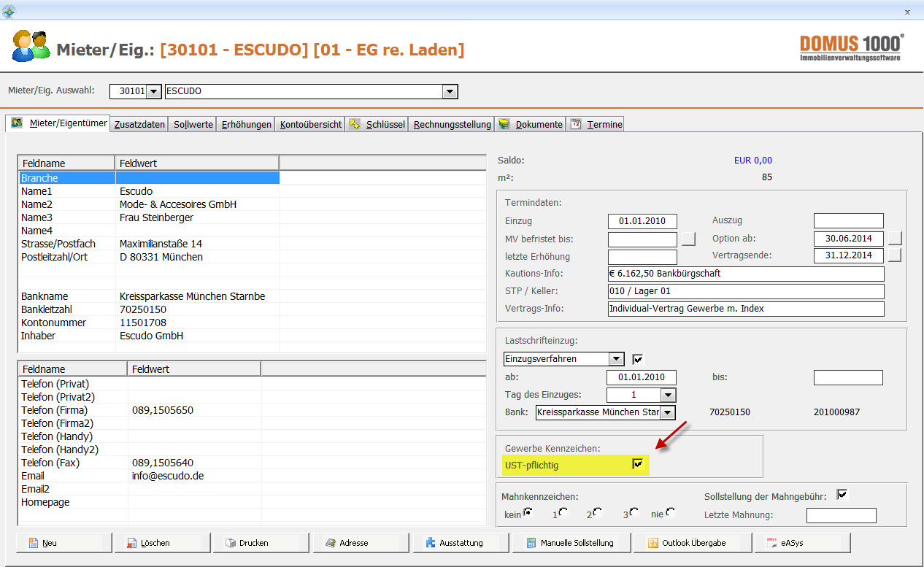The width and height of the screenshot is (924, 567).
Task: Click the two-person Mieter/Eig. header icon
Action: coord(31,47)
